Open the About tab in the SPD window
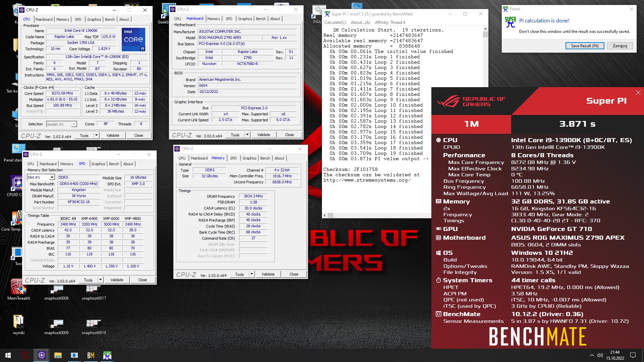The width and height of the screenshot is (644, 362). 128,164
